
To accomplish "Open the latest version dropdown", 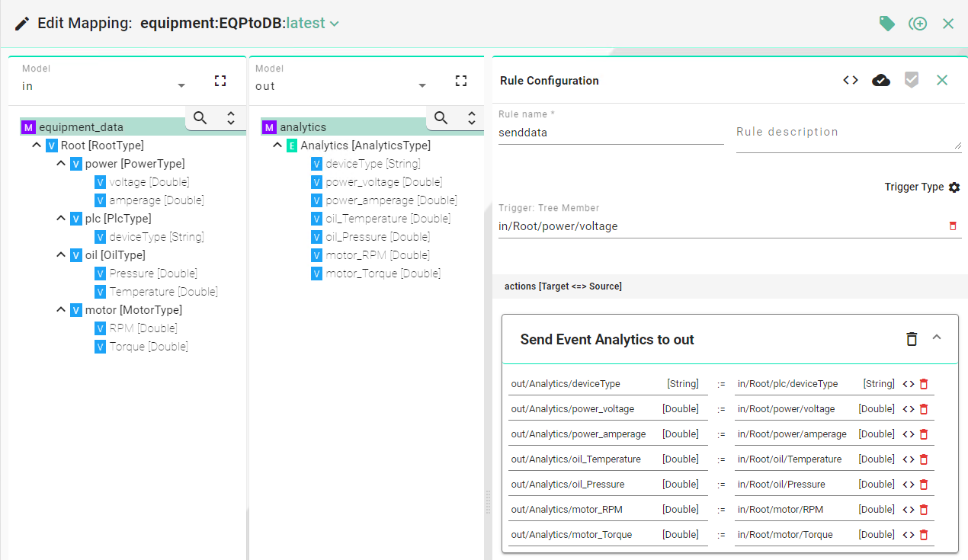I will click(333, 24).
